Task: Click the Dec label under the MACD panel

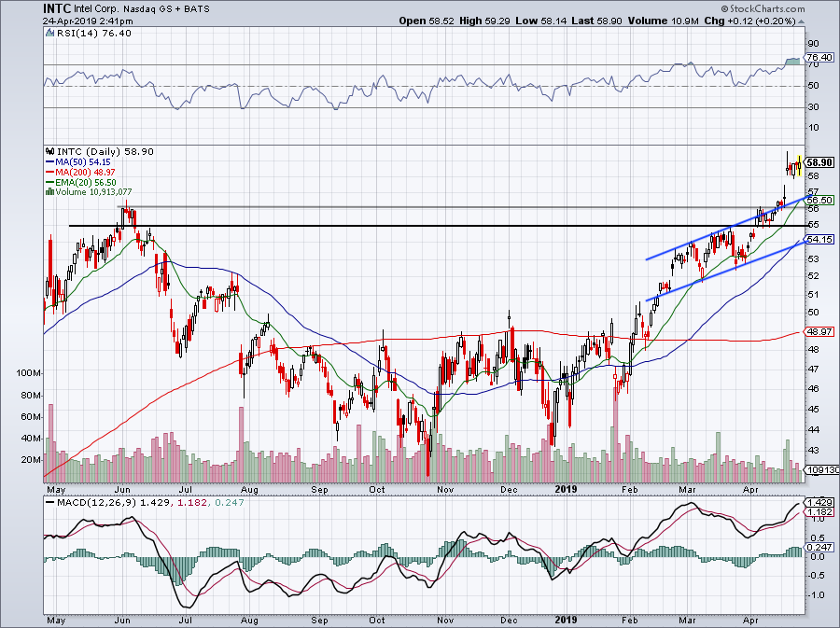Action: pos(509,621)
